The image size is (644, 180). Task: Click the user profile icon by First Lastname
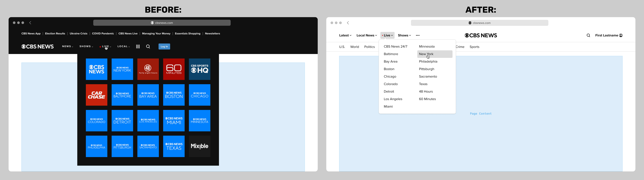620,35
